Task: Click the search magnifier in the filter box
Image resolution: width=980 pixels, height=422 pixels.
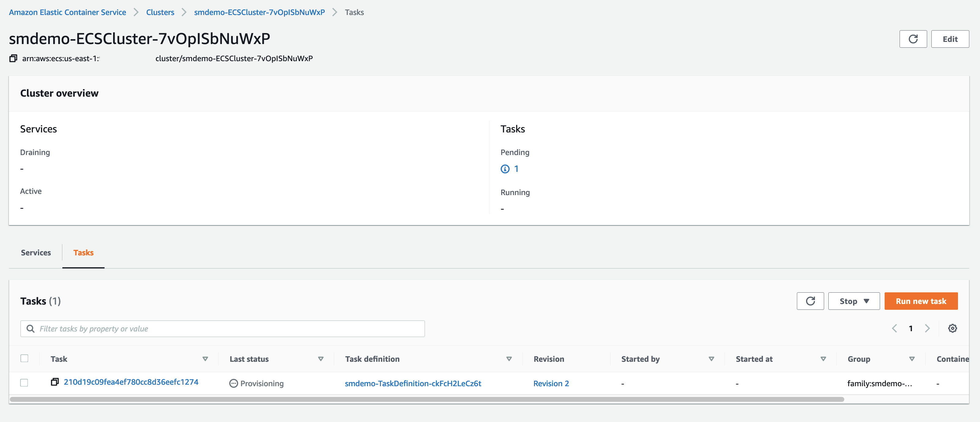Action: [x=31, y=328]
